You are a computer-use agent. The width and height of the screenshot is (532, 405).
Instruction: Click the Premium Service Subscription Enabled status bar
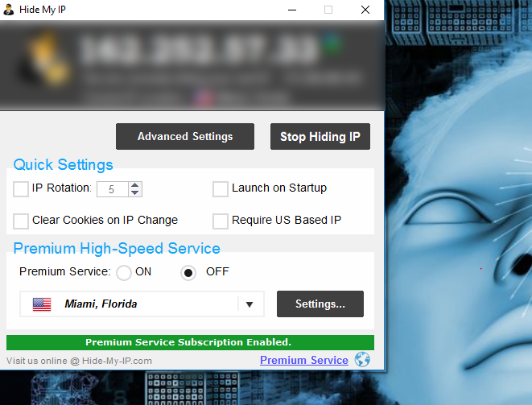190,342
